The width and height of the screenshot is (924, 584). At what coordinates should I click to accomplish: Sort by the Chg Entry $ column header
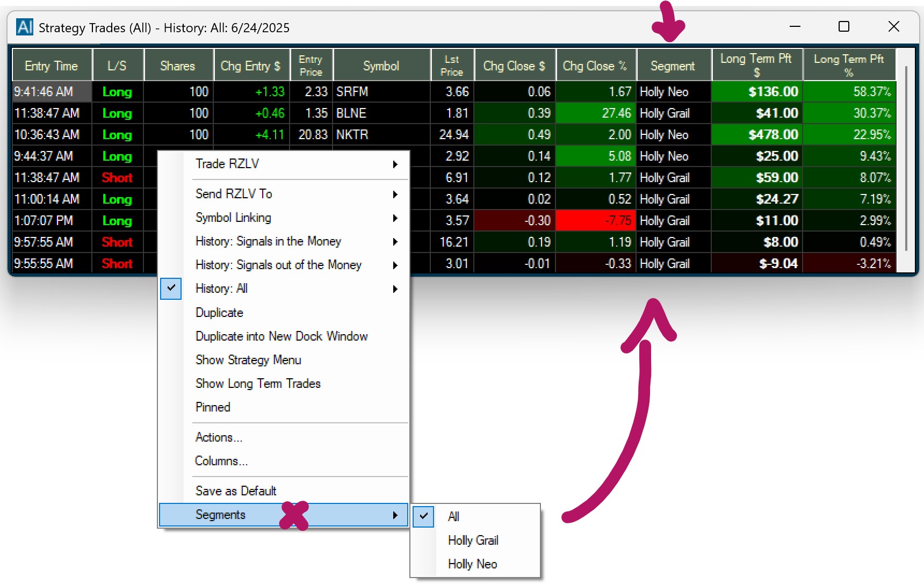[x=251, y=65]
